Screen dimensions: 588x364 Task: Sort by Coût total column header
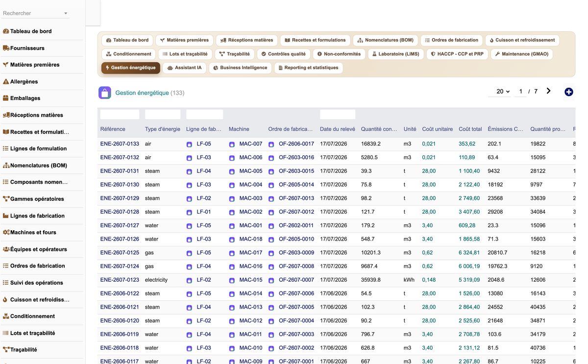[470, 129]
